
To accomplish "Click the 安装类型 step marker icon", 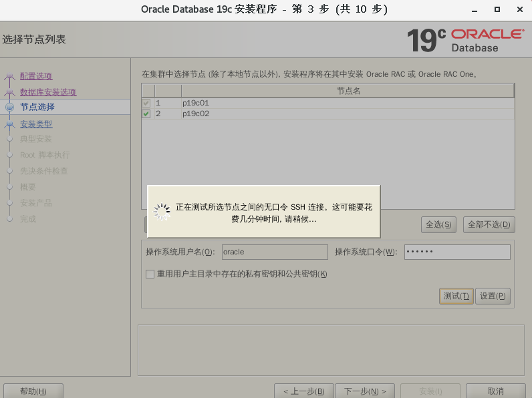I will click(10, 124).
